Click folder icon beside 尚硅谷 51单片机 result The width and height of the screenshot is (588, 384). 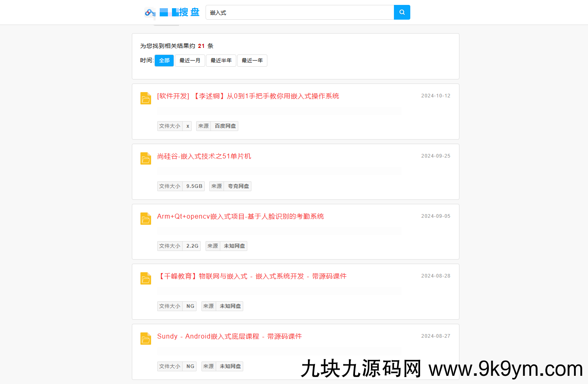pos(146,158)
